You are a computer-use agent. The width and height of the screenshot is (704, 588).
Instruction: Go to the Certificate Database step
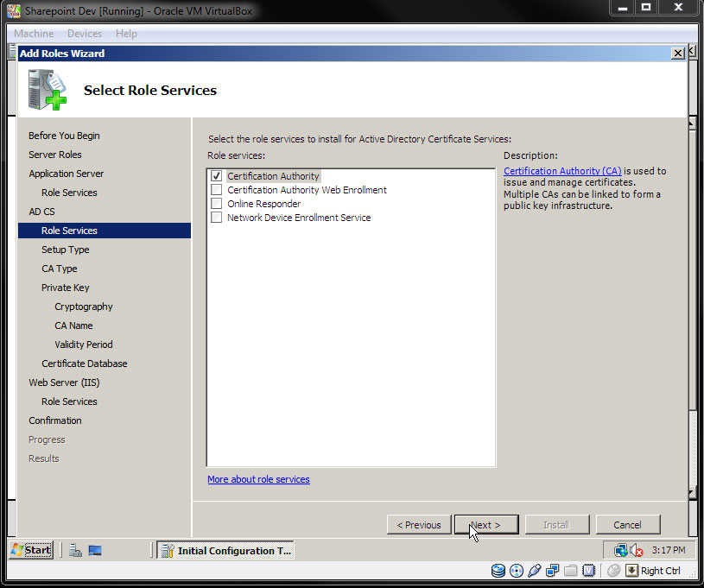coord(85,364)
